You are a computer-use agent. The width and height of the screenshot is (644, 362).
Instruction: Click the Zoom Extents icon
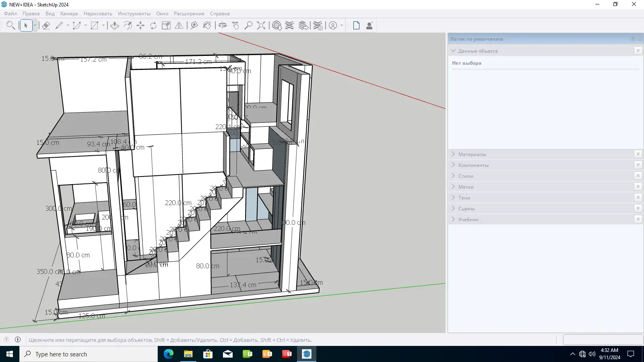click(261, 26)
